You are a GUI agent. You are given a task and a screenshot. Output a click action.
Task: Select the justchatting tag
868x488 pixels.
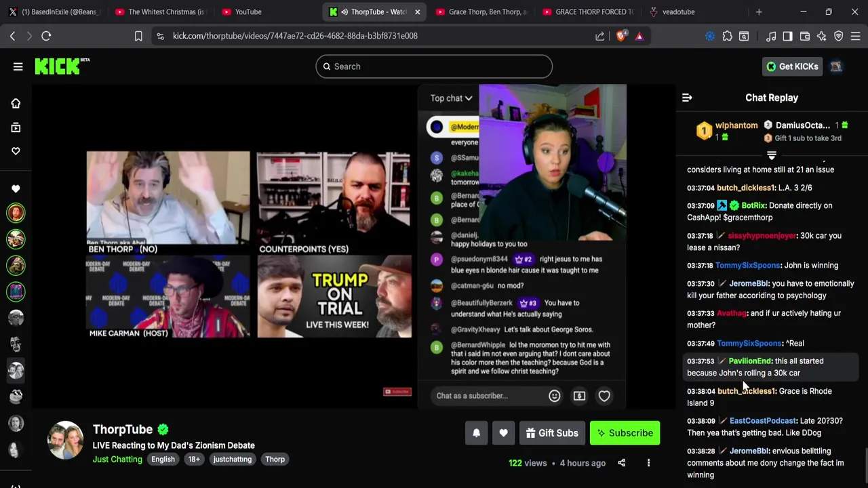(x=233, y=460)
